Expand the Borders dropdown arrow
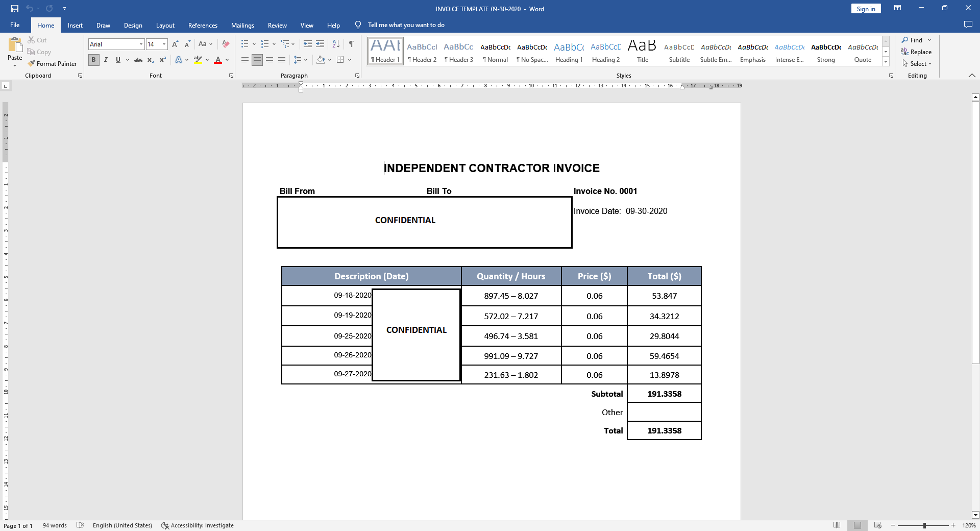 tap(350, 60)
